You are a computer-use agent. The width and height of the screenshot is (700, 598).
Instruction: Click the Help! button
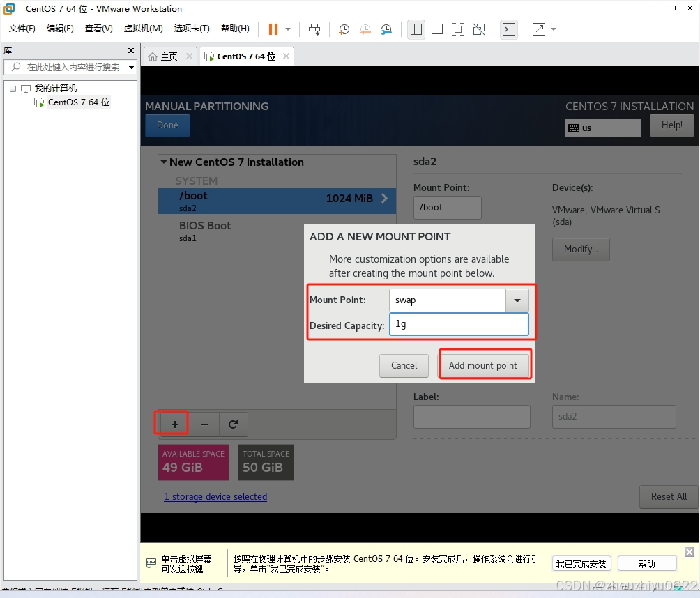(671, 125)
